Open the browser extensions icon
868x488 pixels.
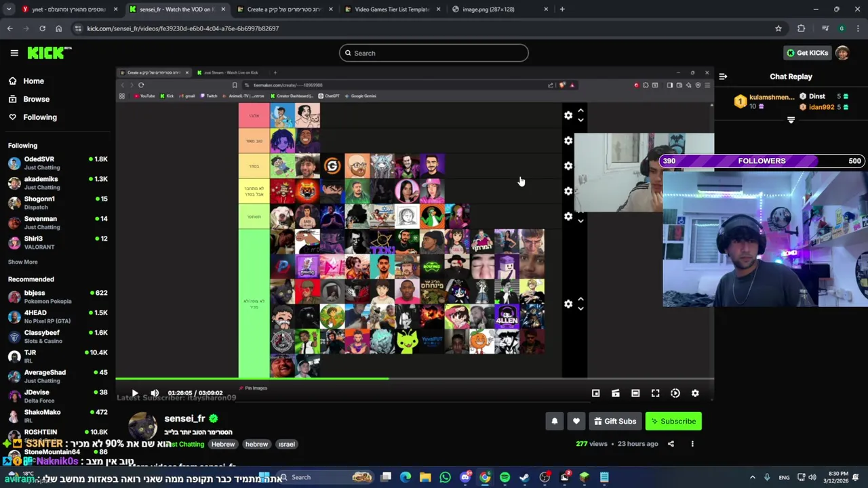pos(801,28)
